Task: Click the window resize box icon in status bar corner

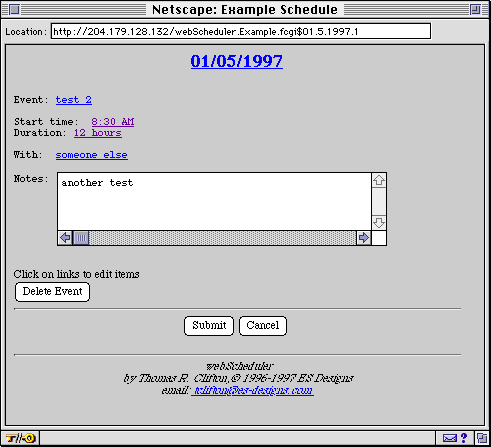Action: click(x=481, y=438)
